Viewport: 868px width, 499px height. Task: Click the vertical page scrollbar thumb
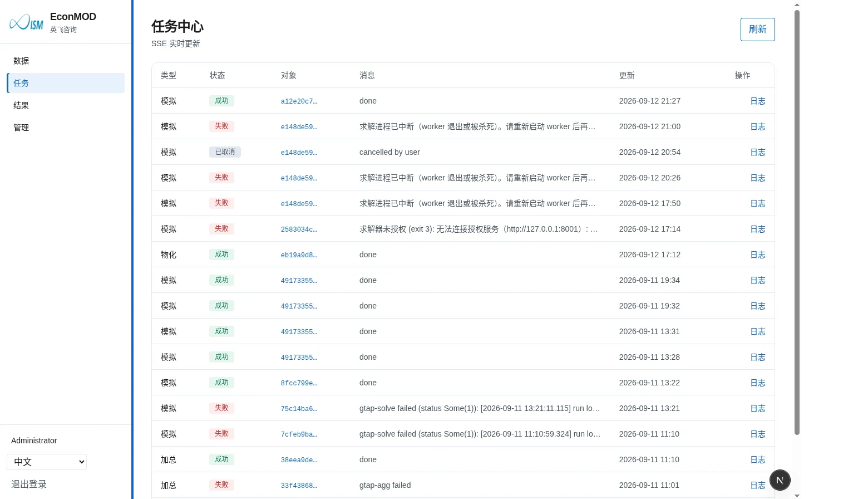(797, 222)
